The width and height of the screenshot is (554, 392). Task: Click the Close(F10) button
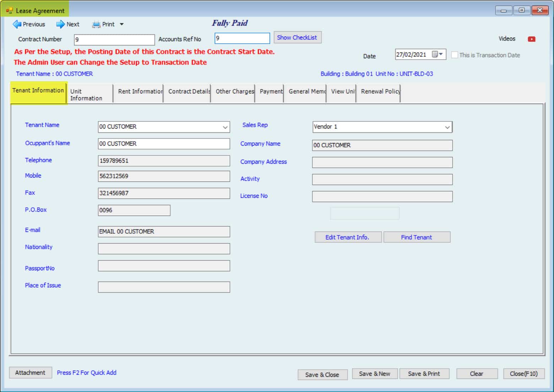click(x=524, y=374)
